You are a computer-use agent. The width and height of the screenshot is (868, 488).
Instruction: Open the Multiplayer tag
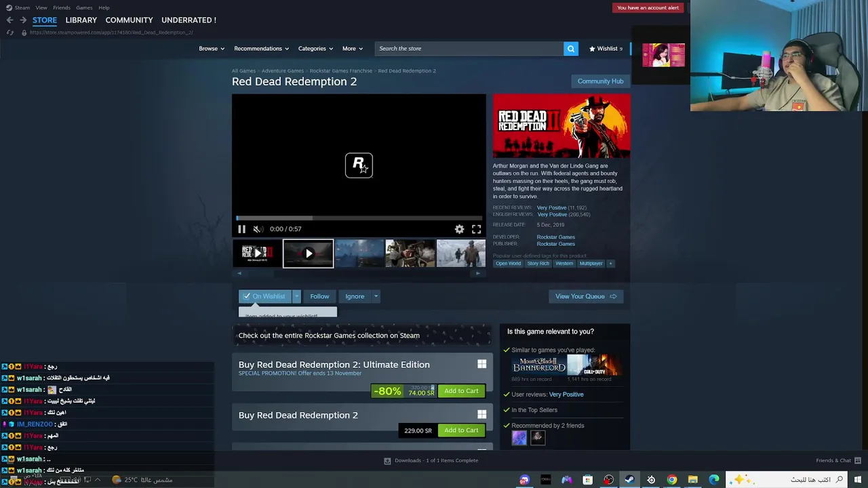591,264
